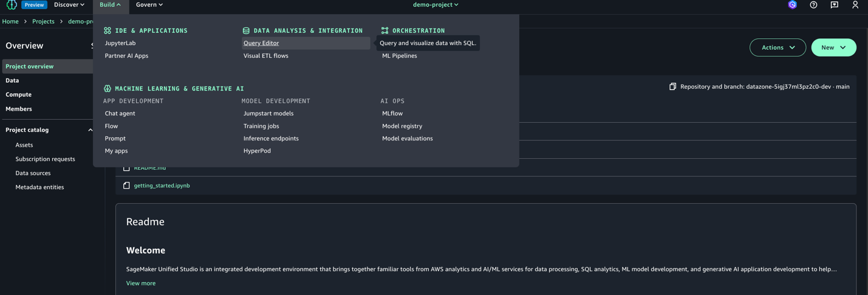Open Metadata entities in sidebar
Screen dimensions: 868x295
39,187
